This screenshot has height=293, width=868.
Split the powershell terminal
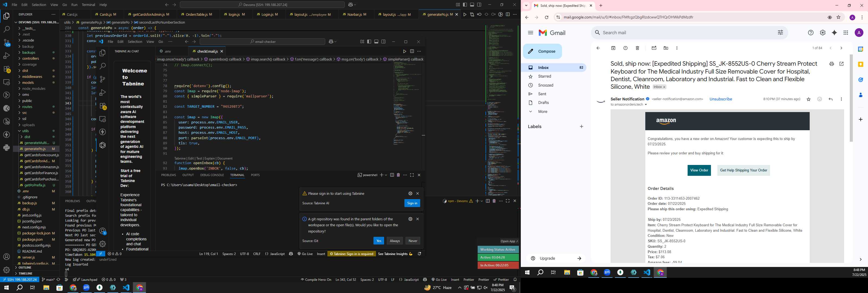392,175
